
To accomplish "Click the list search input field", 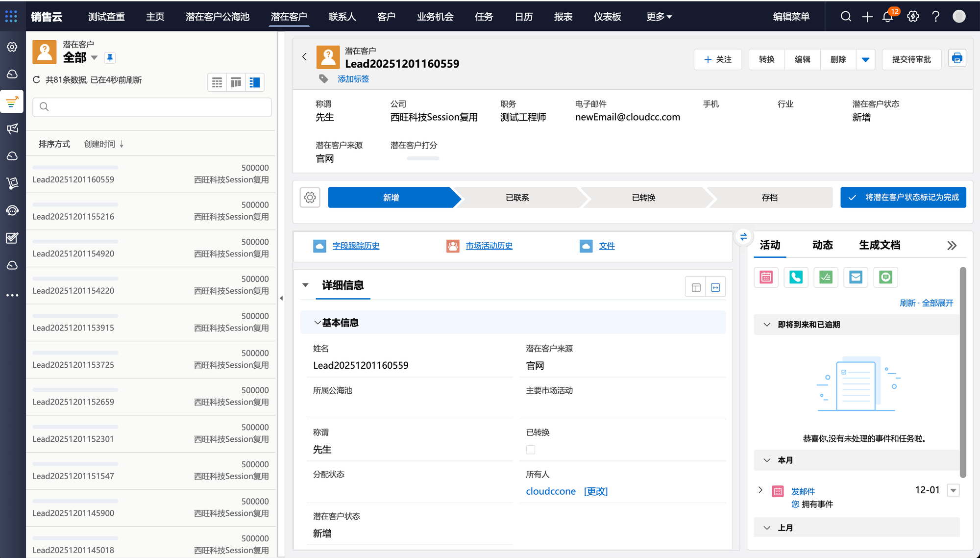I will (x=152, y=107).
